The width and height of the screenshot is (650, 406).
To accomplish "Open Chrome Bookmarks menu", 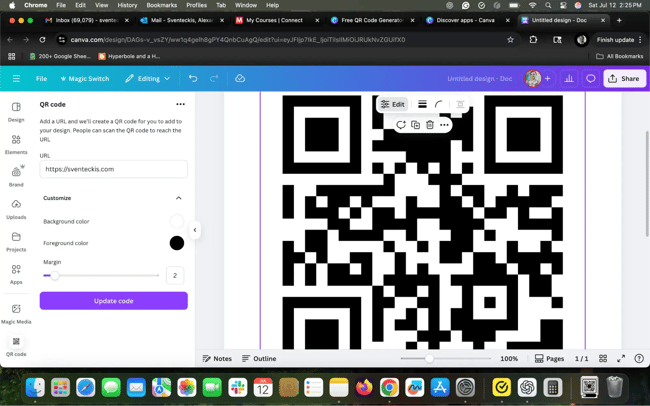I will point(162,5).
